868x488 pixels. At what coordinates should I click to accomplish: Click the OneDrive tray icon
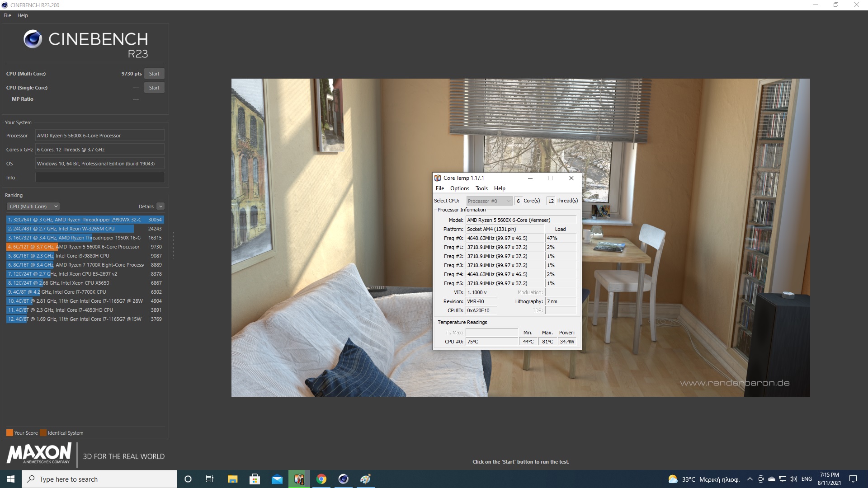click(x=772, y=479)
